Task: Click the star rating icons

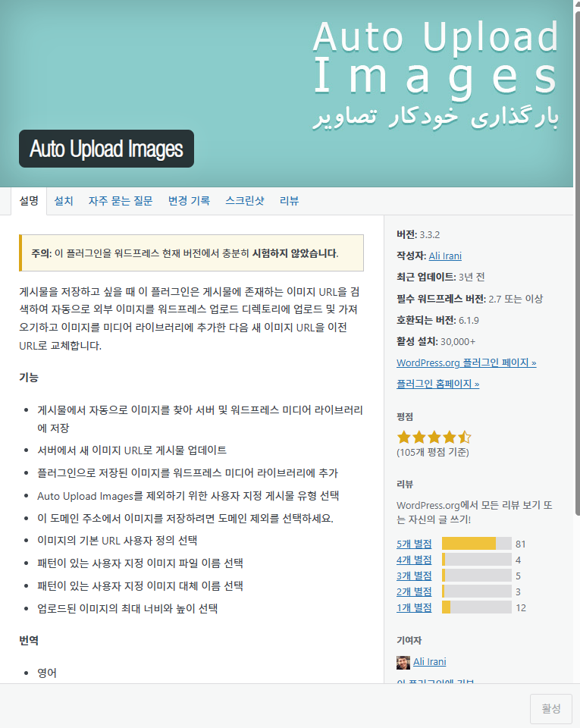Action: click(x=434, y=437)
